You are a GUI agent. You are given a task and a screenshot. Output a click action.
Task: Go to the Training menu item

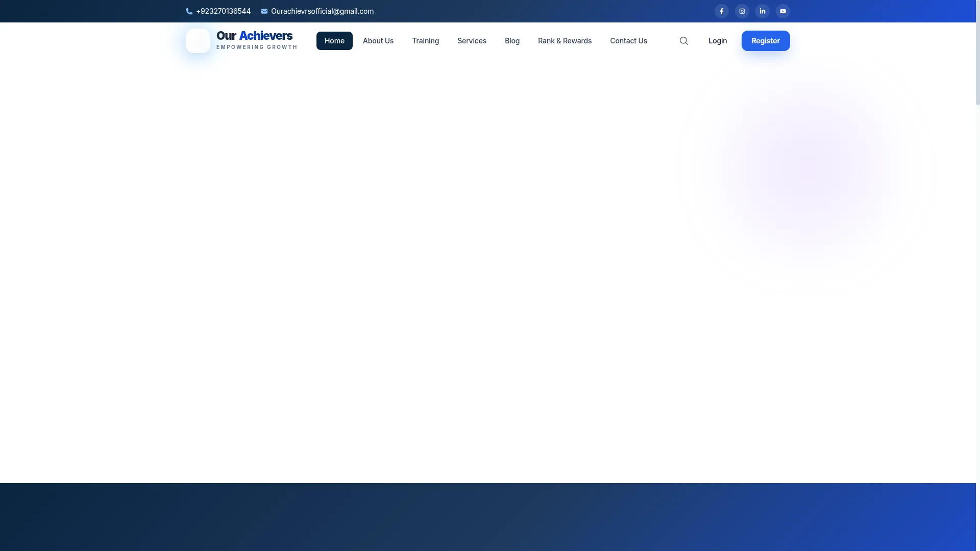click(x=425, y=41)
